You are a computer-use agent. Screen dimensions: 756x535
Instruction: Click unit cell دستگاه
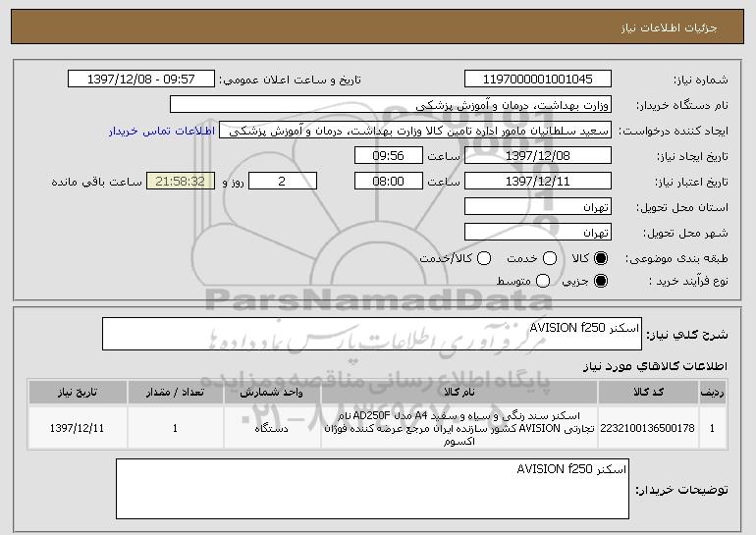coord(272,428)
